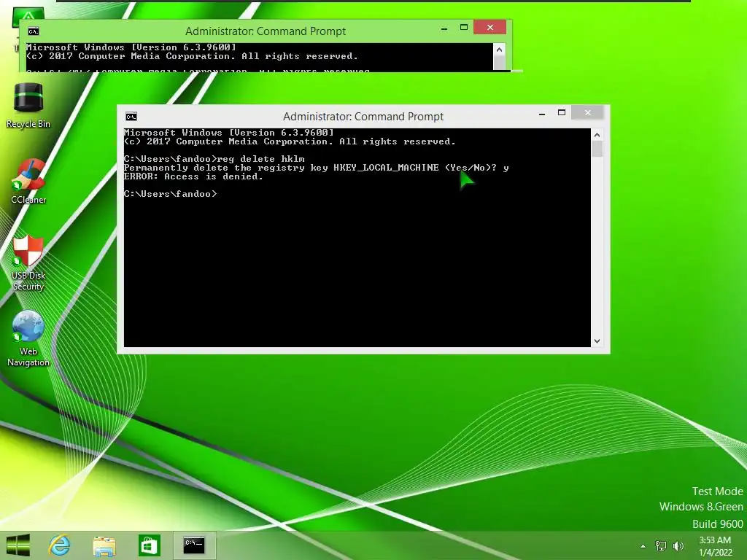The image size is (747, 560).
Task: Open the front Command Prompt system menu icon
Action: click(131, 117)
